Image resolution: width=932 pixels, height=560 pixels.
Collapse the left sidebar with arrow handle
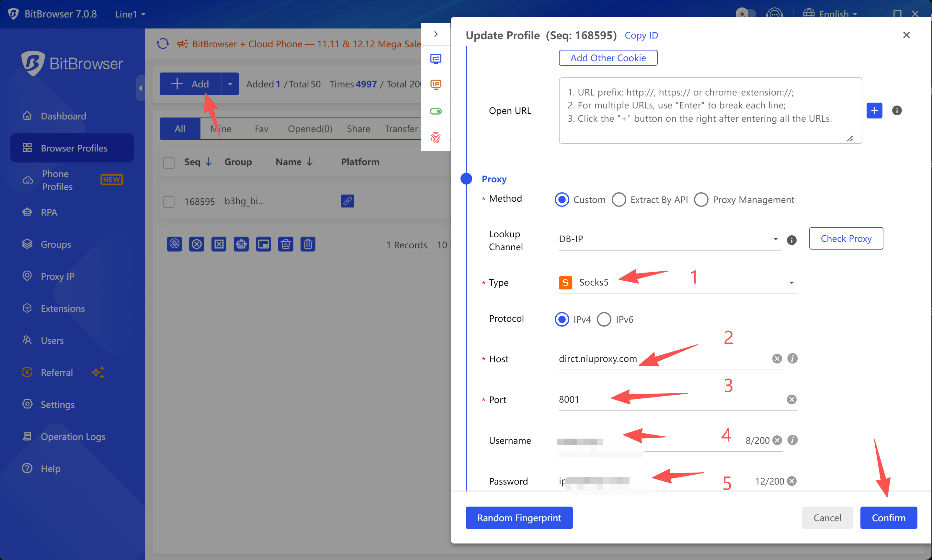point(141,88)
